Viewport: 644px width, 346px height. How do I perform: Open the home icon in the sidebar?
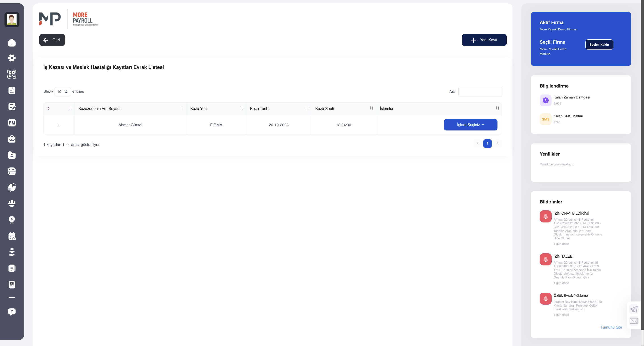tap(12, 43)
